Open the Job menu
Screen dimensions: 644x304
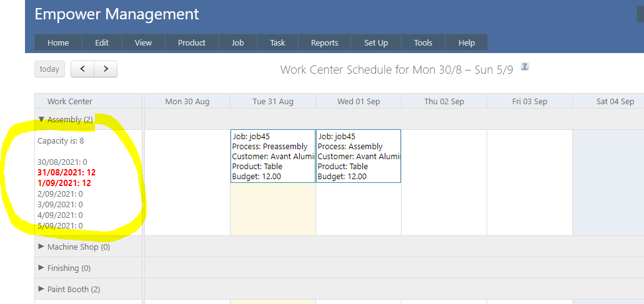[x=237, y=42]
